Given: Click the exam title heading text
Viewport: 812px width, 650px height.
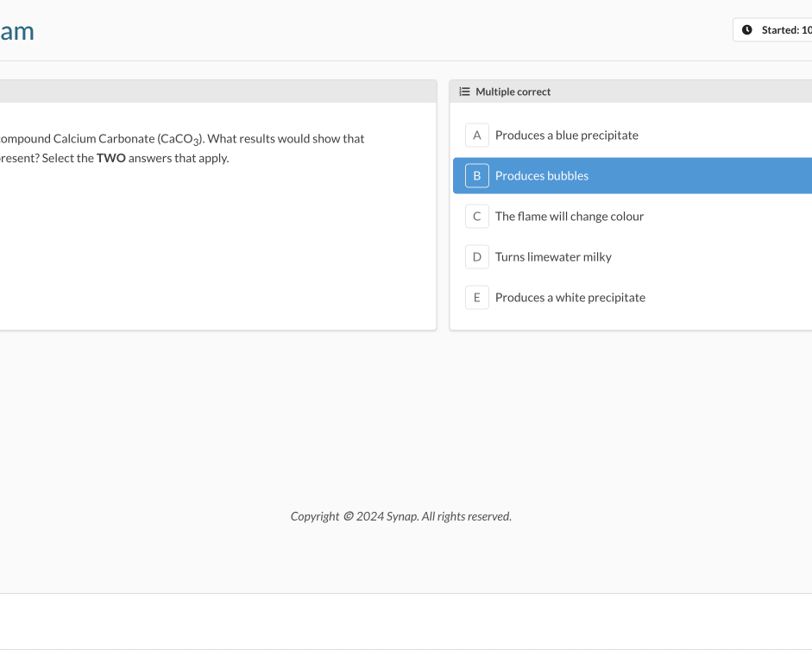Looking at the screenshot, I should click(16, 31).
